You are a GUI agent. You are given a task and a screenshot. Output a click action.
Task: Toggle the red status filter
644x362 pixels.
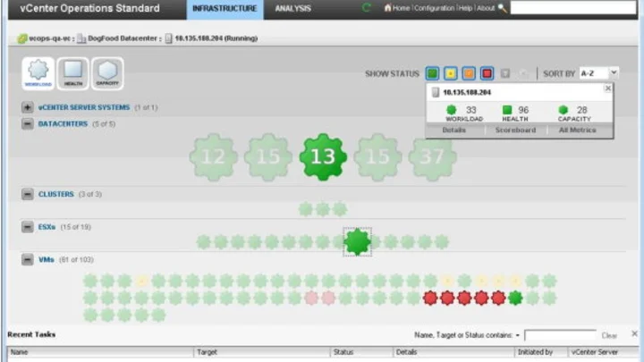[x=487, y=73]
